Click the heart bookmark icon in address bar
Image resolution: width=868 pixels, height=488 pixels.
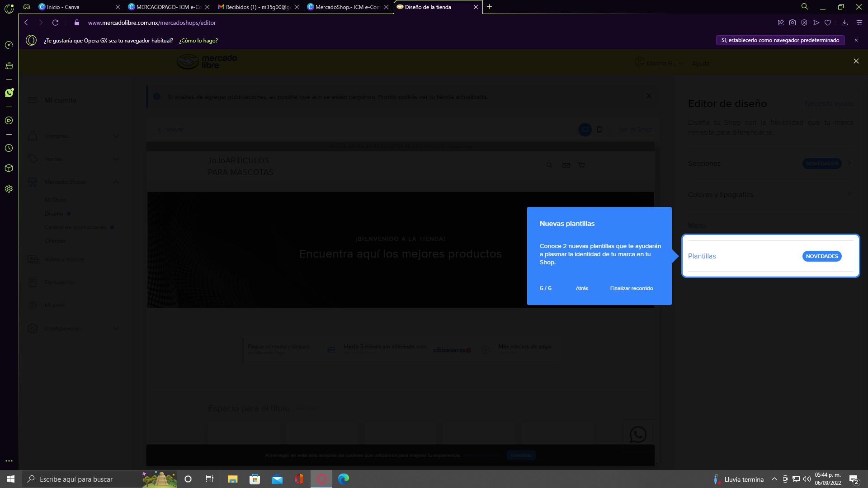pyautogui.click(x=828, y=23)
